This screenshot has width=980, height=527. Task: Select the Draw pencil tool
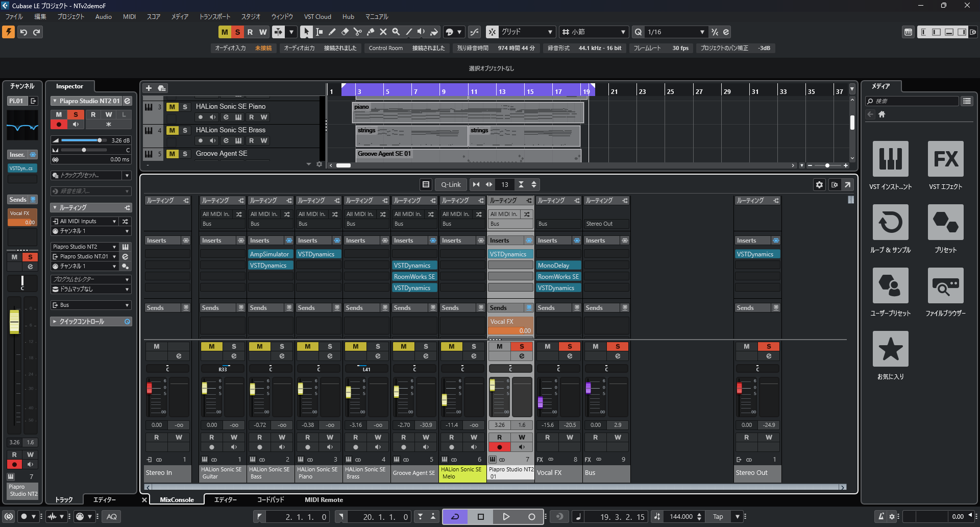click(x=332, y=32)
